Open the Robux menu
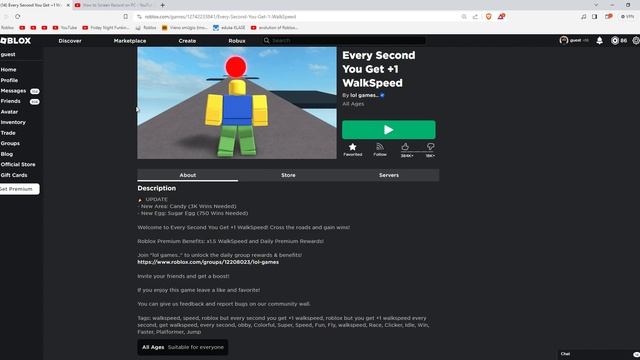 [x=237, y=41]
